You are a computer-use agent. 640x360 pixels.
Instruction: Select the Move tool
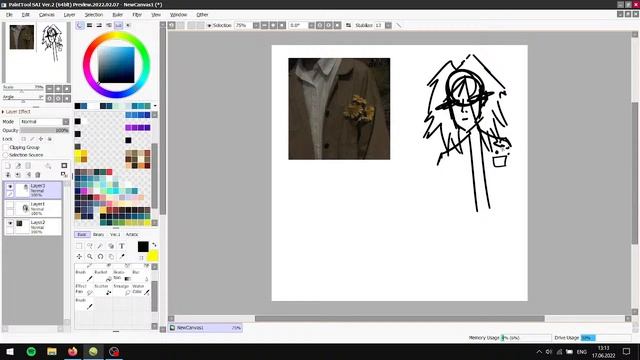tap(79, 256)
